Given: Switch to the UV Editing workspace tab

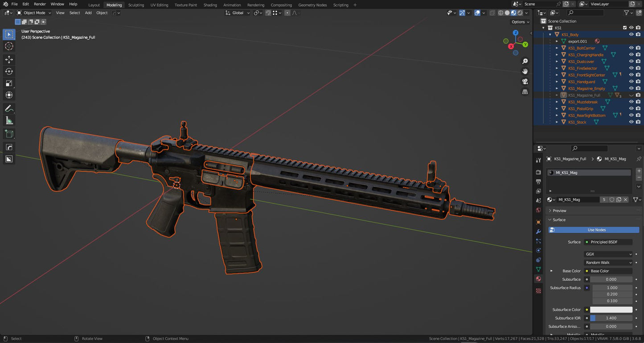Looking at the screenshot, I should pos(159,5).
